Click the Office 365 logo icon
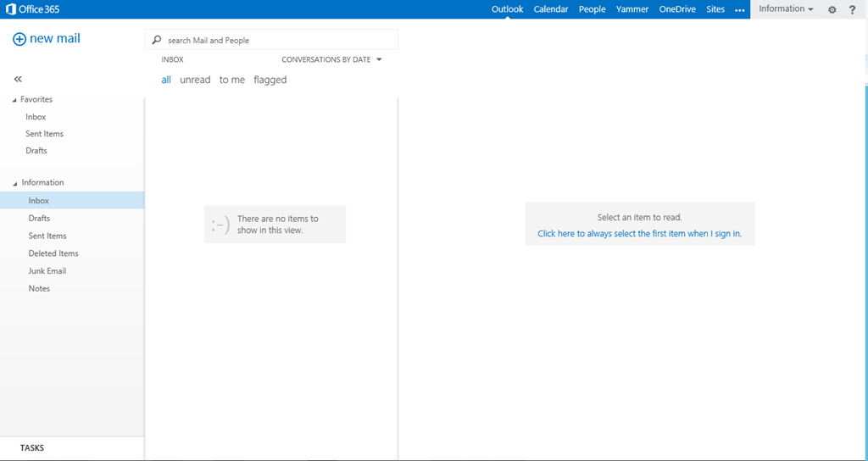The width and height of the screenshot is (868, 461). 11,9
